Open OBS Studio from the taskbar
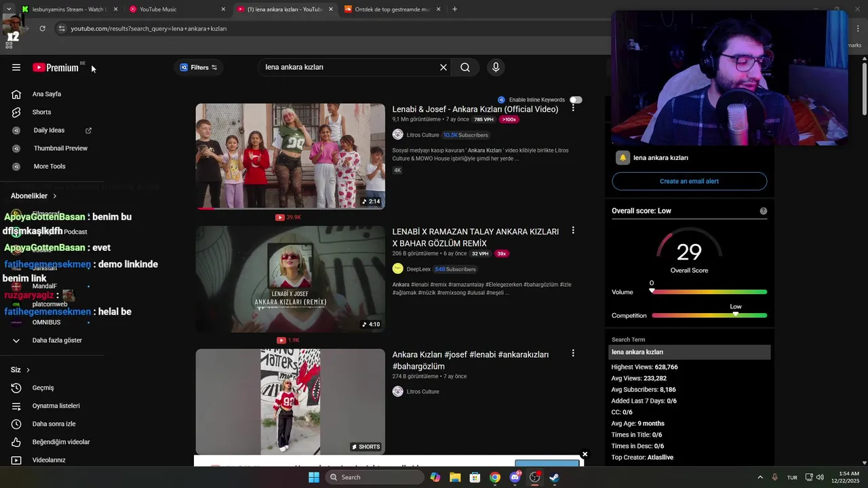Image resolution: width=868 pixels, height=488 pixels. (535, 477)
